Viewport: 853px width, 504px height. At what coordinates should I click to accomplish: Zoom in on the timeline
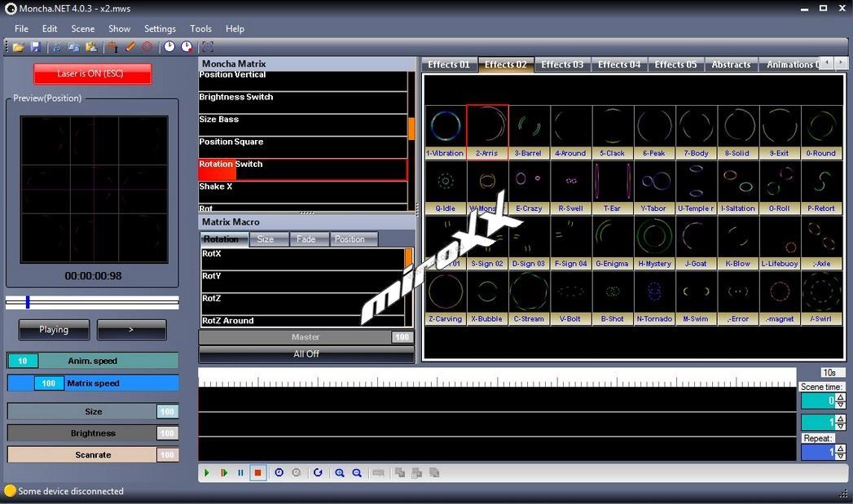click(340, 473)
